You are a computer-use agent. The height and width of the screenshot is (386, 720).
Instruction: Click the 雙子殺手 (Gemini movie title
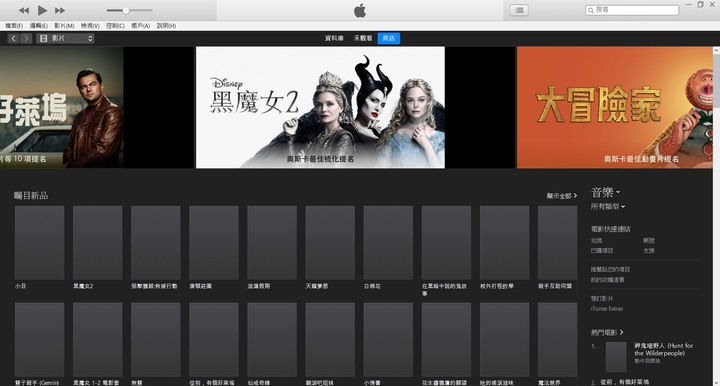37,382
